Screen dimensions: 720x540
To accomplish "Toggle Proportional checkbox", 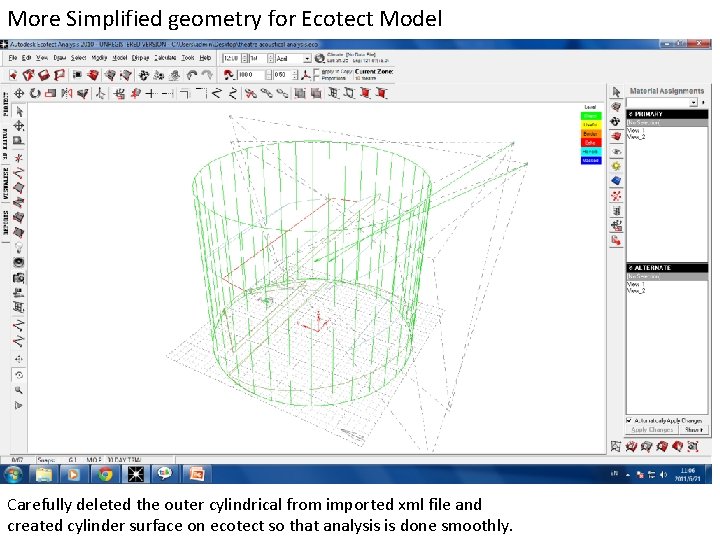I will click(x=317, y=78).
